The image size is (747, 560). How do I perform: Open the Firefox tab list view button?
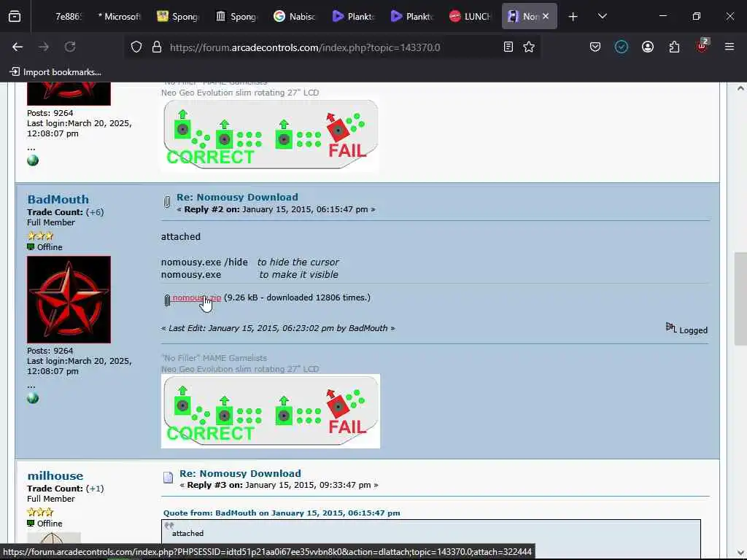pyautogui.click(x=15, y=16)
